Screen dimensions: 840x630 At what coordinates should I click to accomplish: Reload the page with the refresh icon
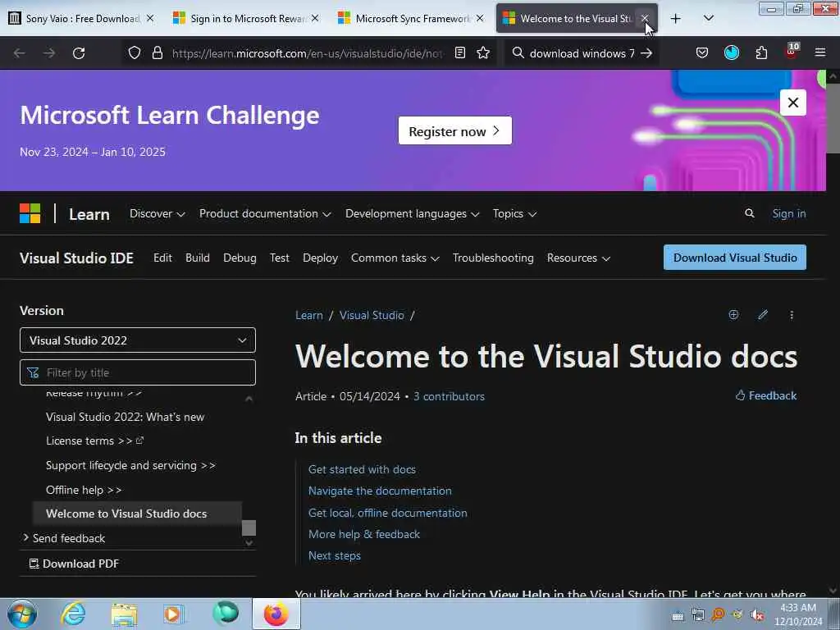click(x=79, y=53)
